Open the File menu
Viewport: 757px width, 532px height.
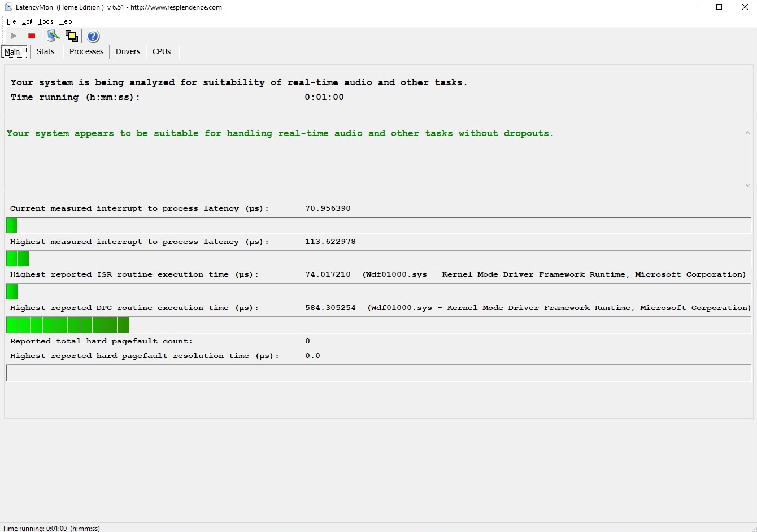(x=11, y=21)
